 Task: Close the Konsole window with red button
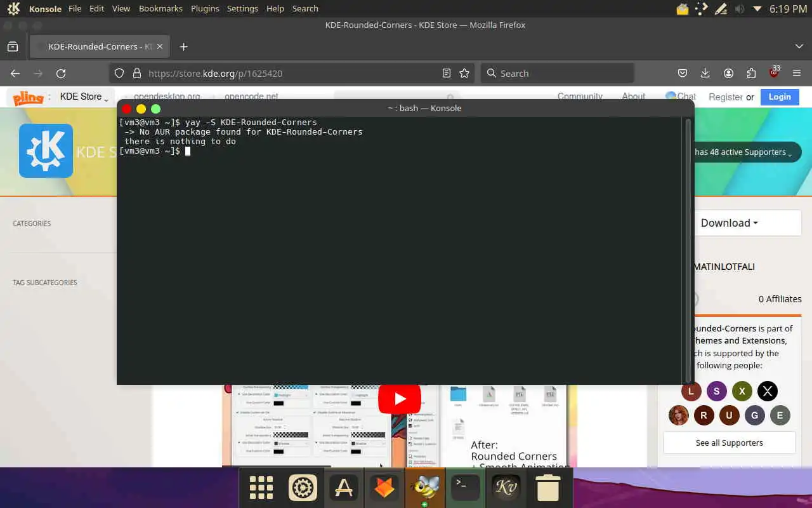126,109
